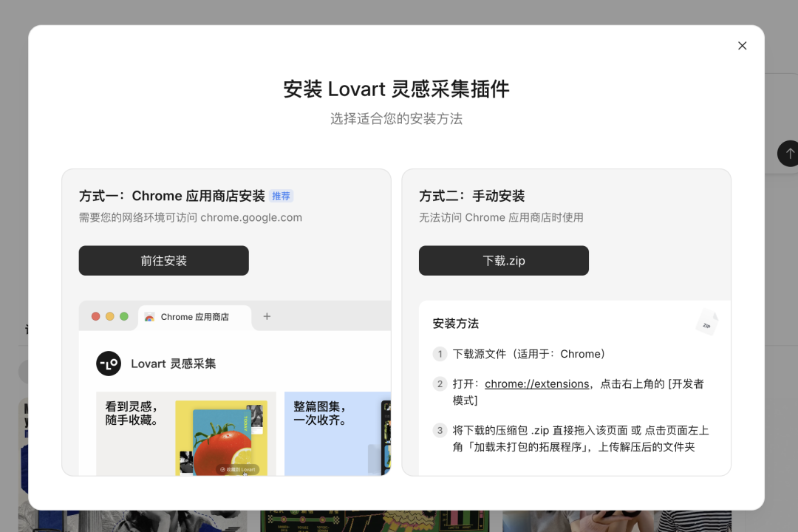Click the 看到灵感，随手收藏 caption
Image resolution: width=798 pixels, height=532 pixels.
point(132,413)
